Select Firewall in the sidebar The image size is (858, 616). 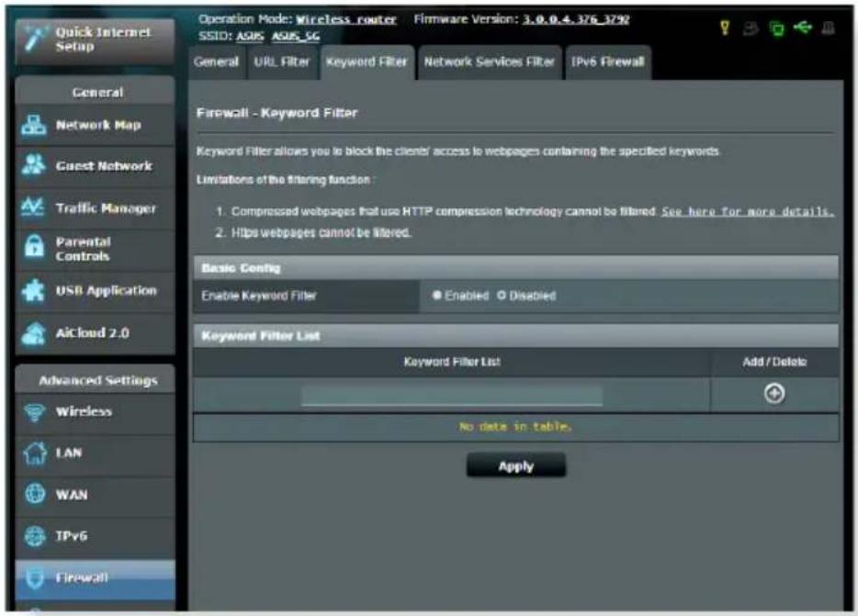point(96,577)
